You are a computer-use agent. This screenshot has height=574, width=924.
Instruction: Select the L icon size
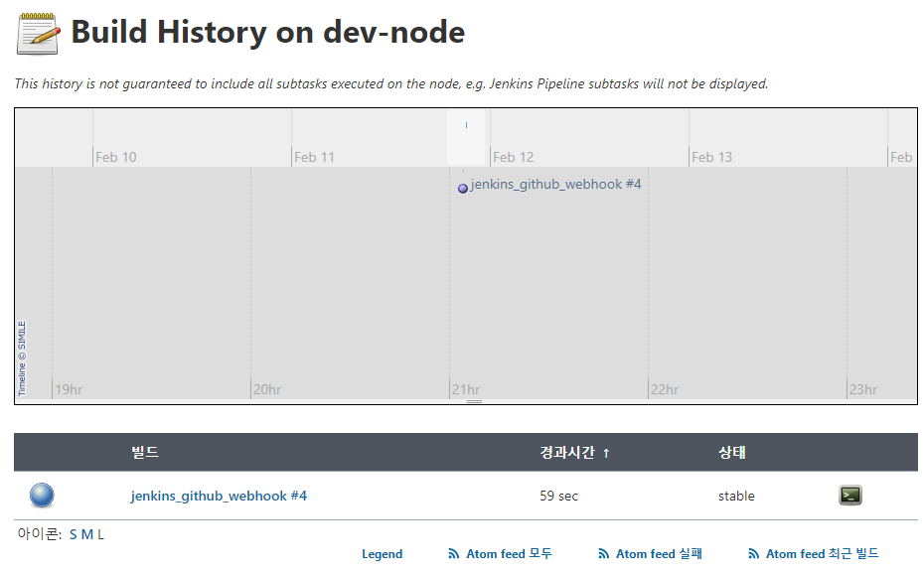coord(100,534)
